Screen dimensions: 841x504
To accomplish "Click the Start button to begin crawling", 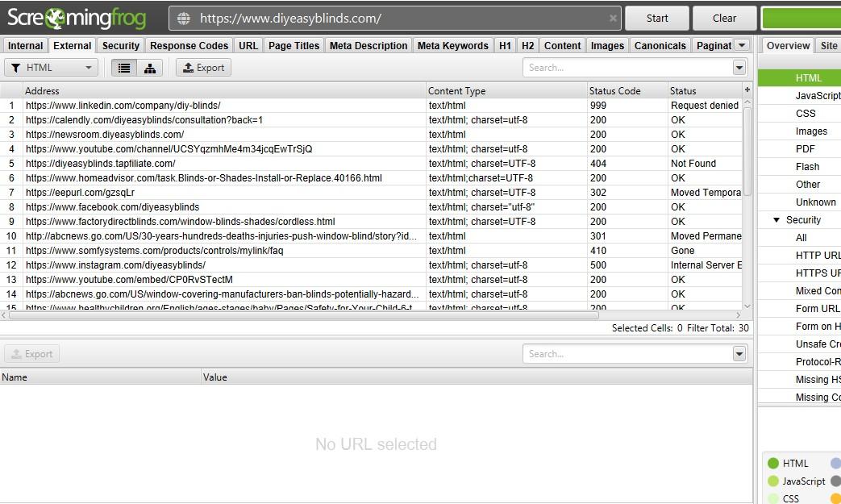I will click(656, 17).
